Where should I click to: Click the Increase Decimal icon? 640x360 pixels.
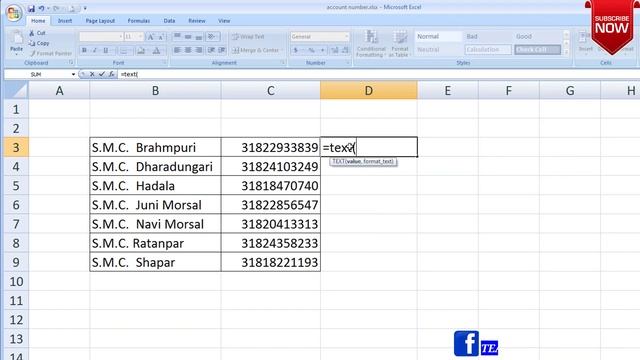[x=335, y=50]
